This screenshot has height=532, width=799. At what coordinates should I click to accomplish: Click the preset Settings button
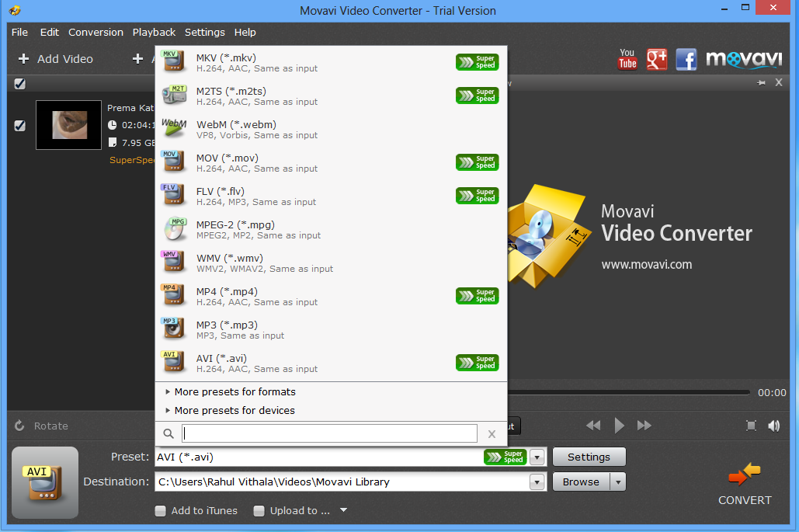coord(589,457)
